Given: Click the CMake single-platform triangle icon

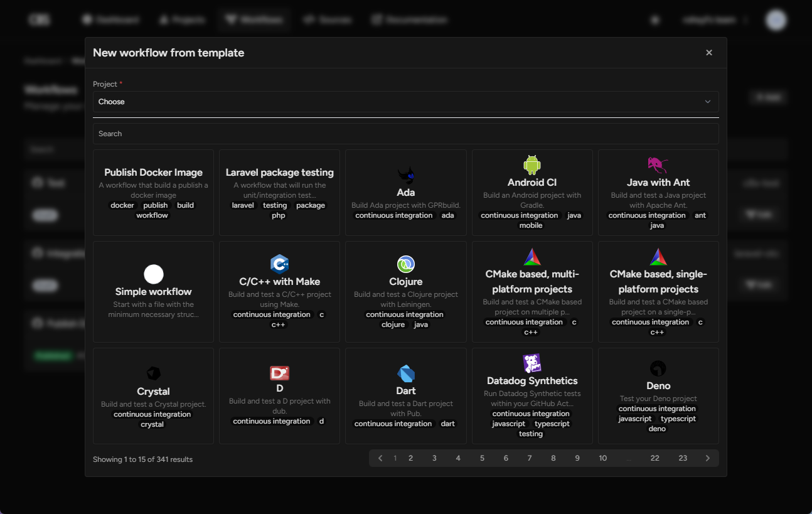Looking at the screenshot, I should (658, 257).
